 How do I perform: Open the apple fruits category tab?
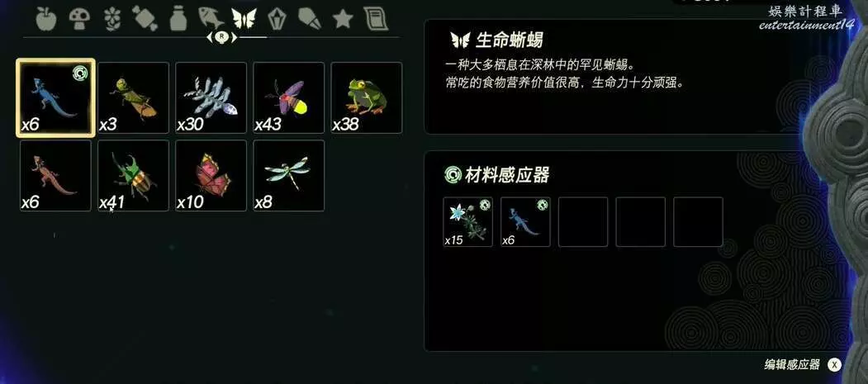45,19
